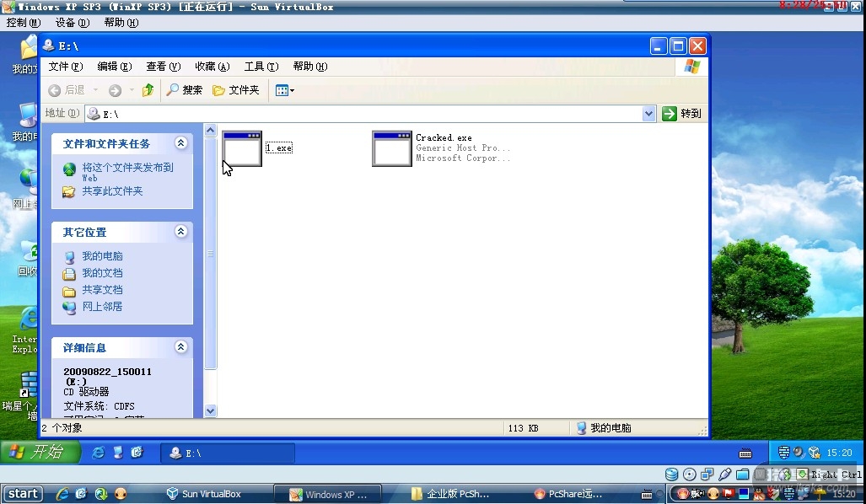Click the side pane scroll down arrow
The height and width of the screenshot is (504, 866).
(211, 410)
